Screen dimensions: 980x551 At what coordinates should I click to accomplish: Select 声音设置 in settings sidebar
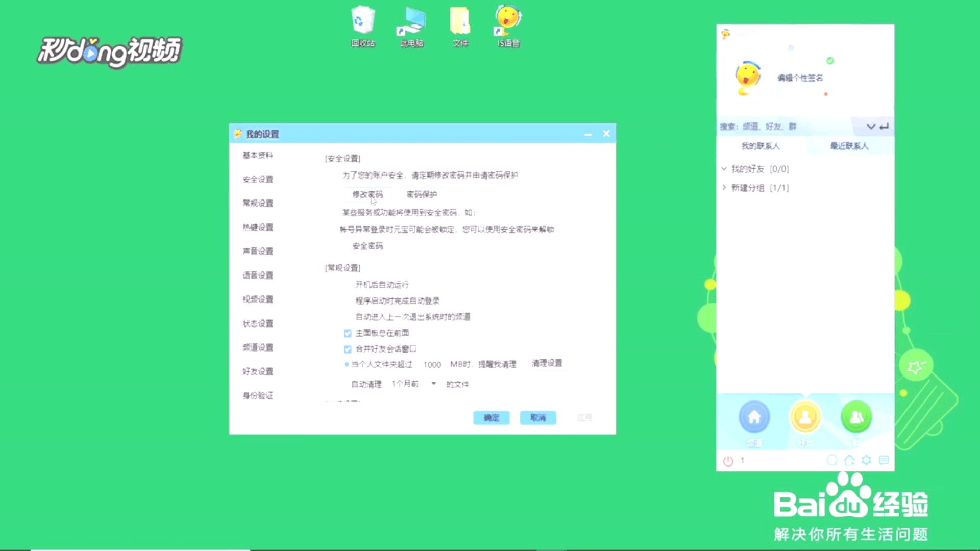click(x=258, y=251)
